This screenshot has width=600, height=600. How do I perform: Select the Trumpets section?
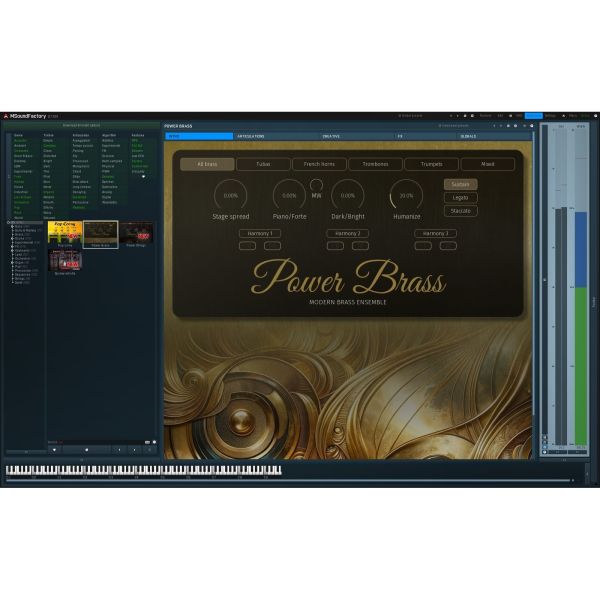point(432,164)
